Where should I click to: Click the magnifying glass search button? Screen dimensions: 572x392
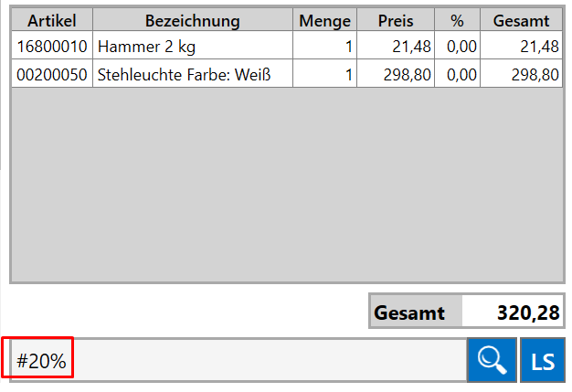[x=492, y=360]
